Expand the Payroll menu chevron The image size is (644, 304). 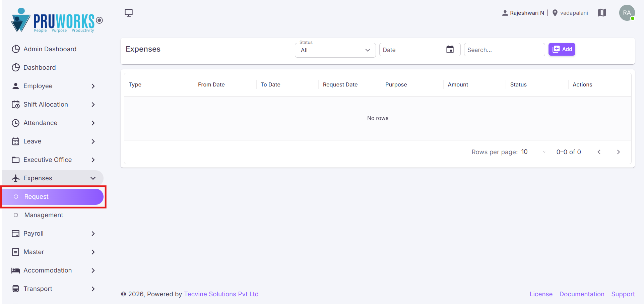[93, 233]
